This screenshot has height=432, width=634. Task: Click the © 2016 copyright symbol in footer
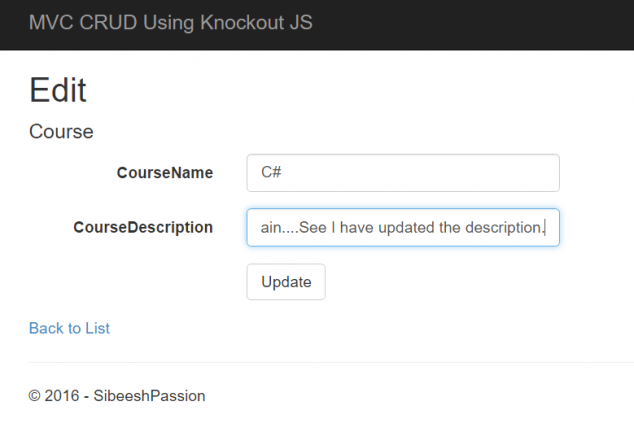click(35, 395)
